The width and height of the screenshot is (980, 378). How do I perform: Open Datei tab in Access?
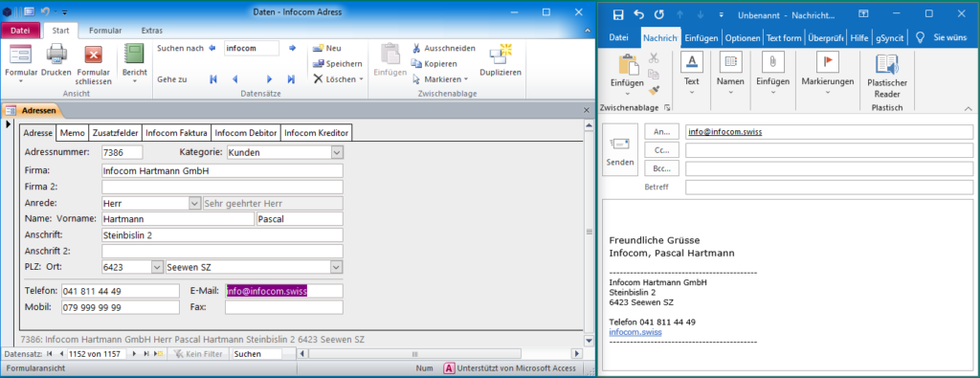[x=21, y=30]
